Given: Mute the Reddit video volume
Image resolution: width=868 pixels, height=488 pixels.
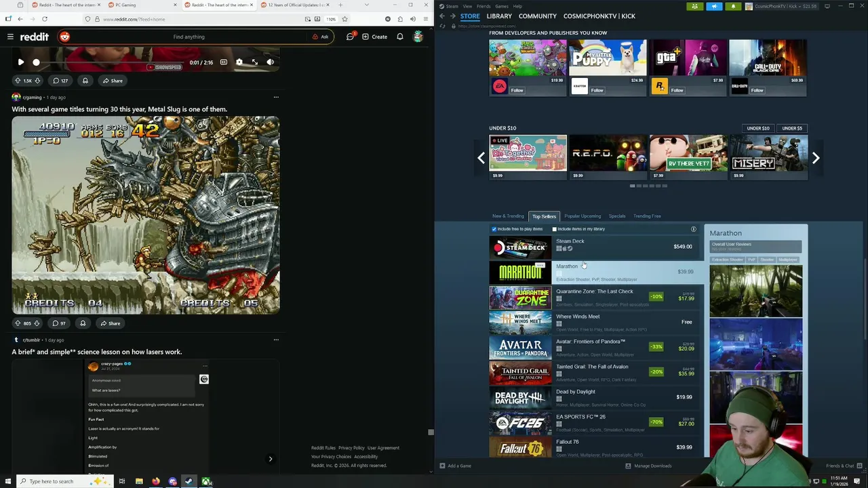Looking at the screenshot, I should click(x=270, y=62).
